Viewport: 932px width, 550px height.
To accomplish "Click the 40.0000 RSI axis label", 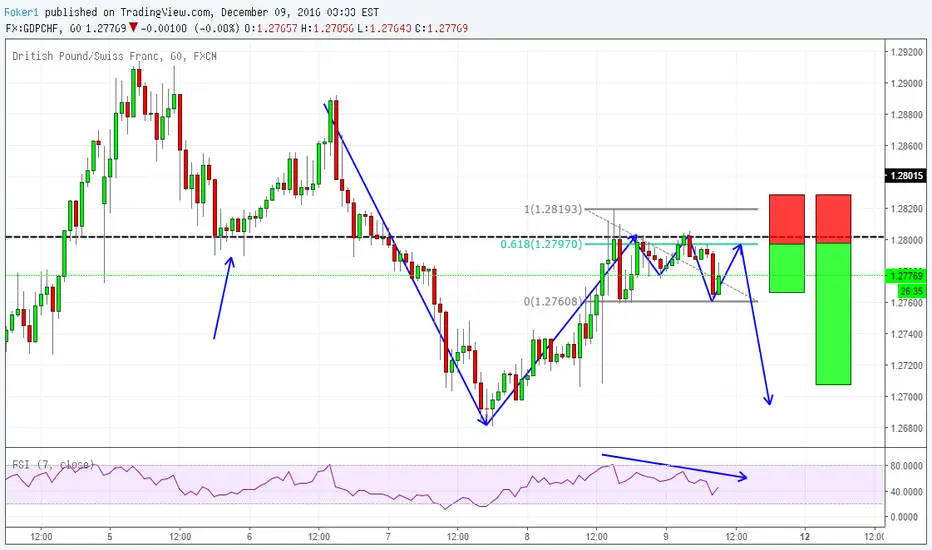I will pyautogui.click(x=906, y=492).
